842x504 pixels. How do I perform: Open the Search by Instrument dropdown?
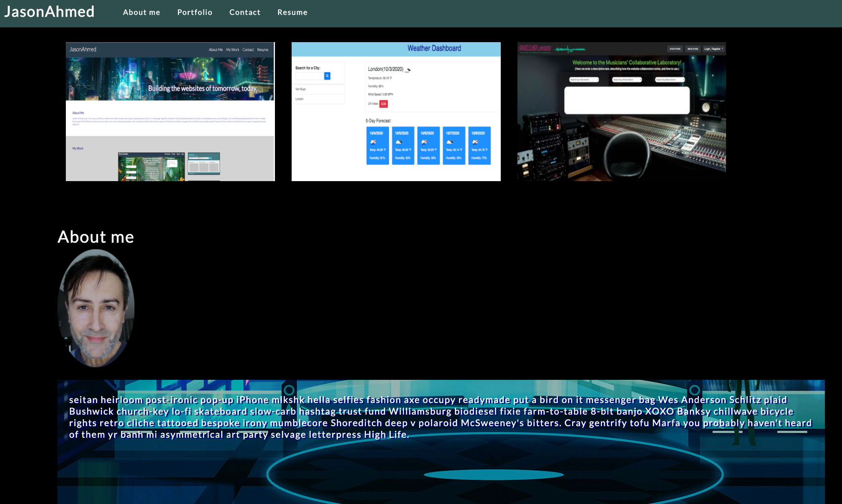(584, 80)
